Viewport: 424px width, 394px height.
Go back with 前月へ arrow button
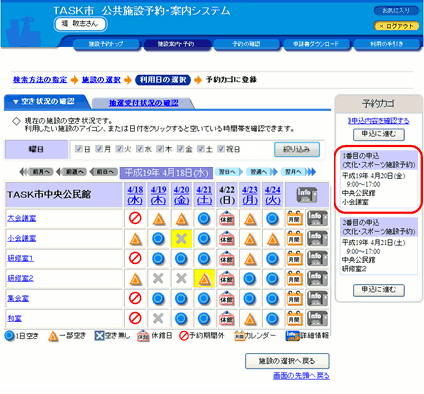(36, 172)
